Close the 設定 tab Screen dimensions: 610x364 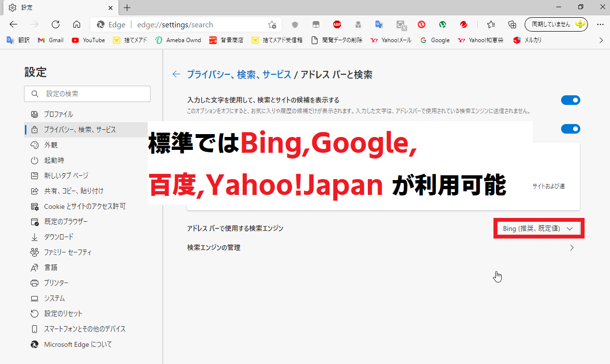(111, 8)
